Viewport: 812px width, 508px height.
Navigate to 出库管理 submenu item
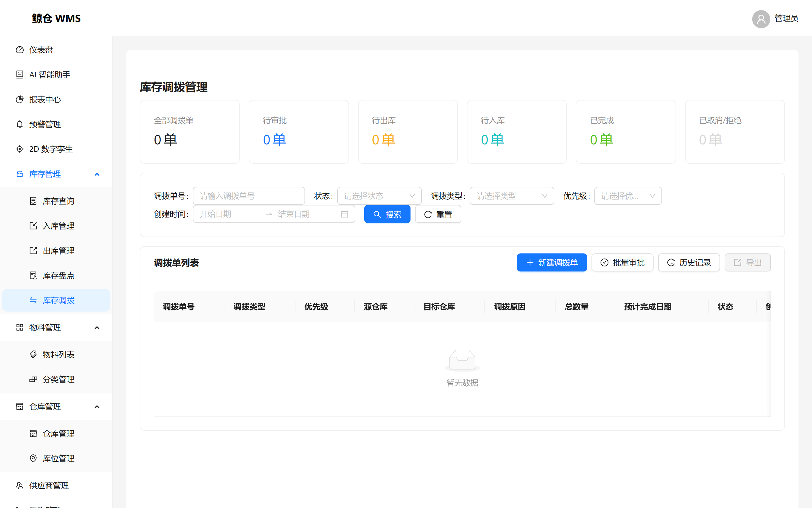pyautogui.click(x=56, y=251)
